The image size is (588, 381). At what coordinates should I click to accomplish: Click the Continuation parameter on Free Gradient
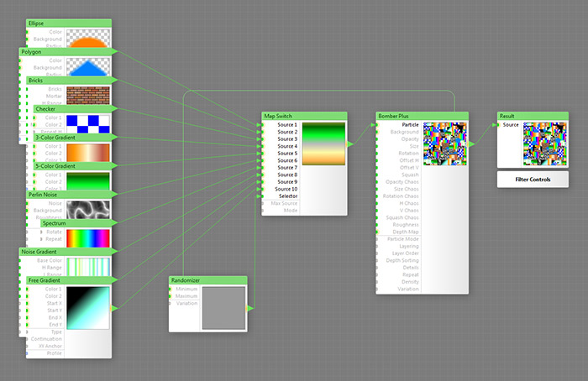45,339
